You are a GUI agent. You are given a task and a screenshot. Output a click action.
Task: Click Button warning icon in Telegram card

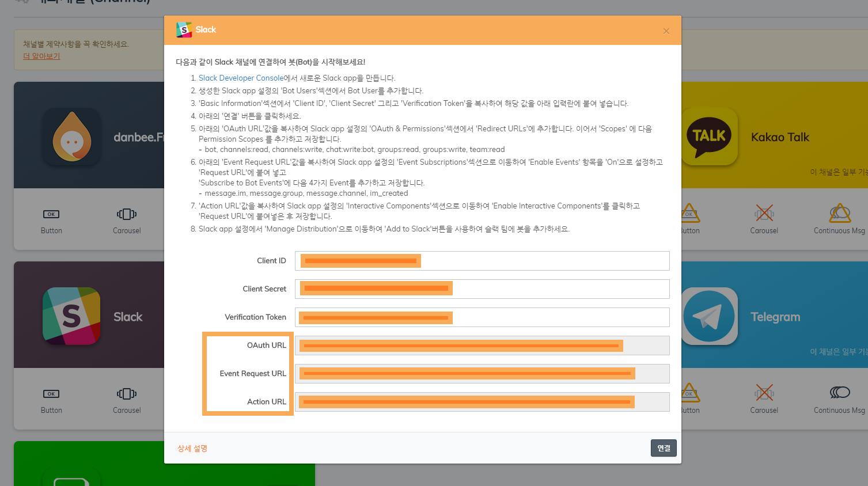click(x=690, y=393)
